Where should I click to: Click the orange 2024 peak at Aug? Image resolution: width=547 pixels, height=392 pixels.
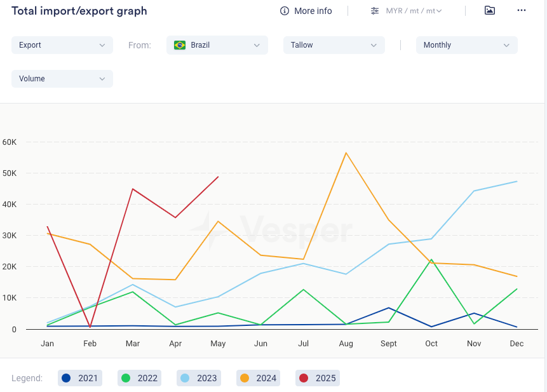pyautogui.click(x=346, y=152)
